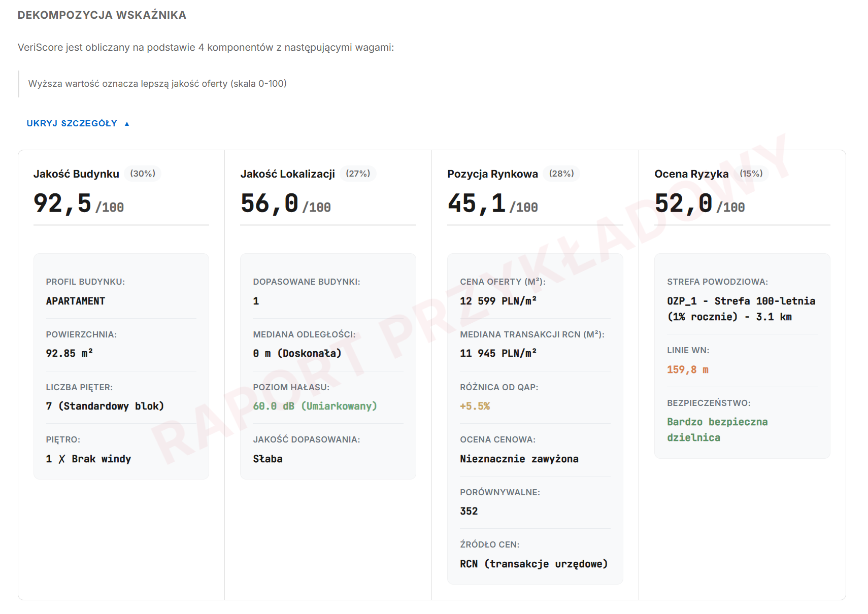This screenshot has height=614, width=868.
Task: Click the 15% weight badge
Action: [751, 174]
